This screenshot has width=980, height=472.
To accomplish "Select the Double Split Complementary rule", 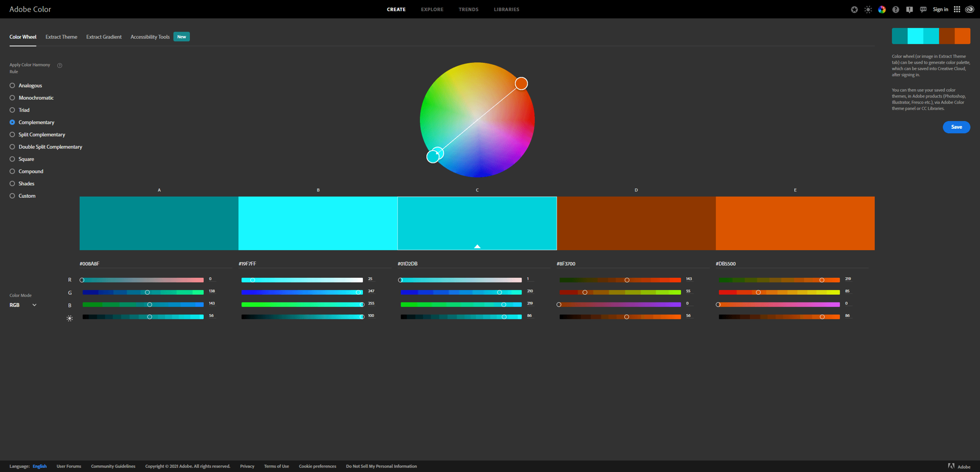I will 12,147.
